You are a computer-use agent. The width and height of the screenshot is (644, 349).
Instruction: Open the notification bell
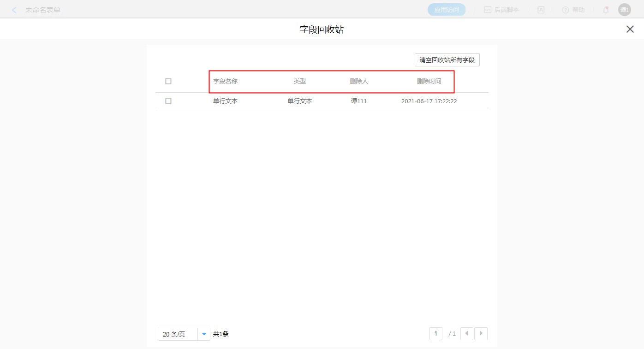606,10
